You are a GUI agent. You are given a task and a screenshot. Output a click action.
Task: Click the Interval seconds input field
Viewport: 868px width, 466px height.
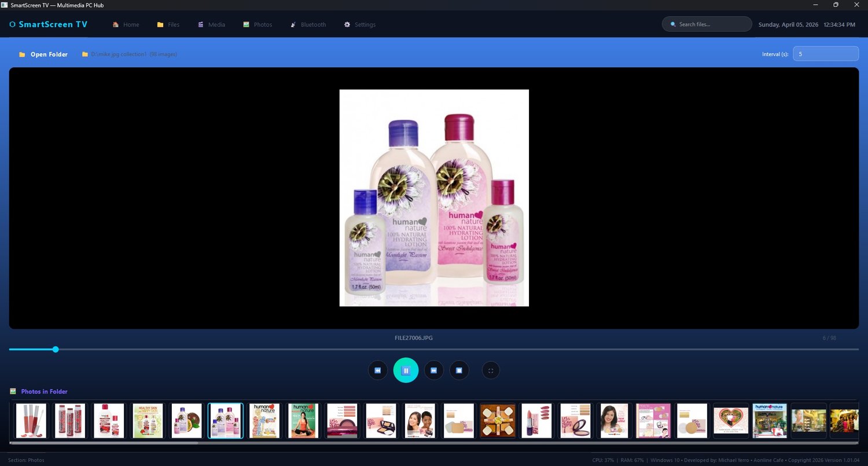826,54
